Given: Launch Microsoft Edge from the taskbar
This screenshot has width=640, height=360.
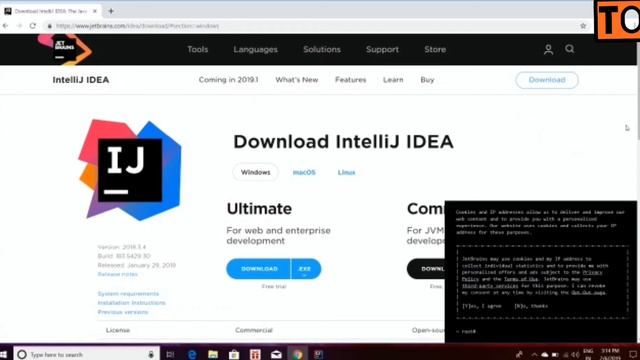Looking at the screenshot, I should point(192,354).
